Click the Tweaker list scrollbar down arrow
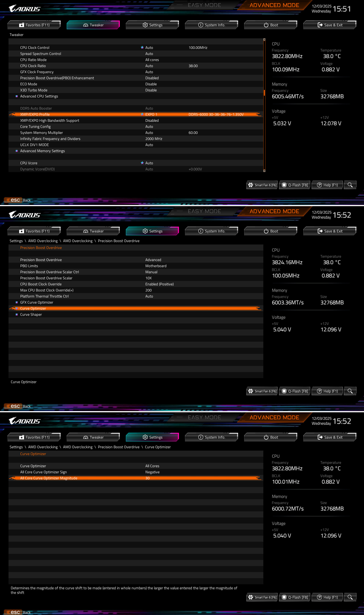Image resolution: width=364 pixels, height=615 pixels. click(264, 171)
